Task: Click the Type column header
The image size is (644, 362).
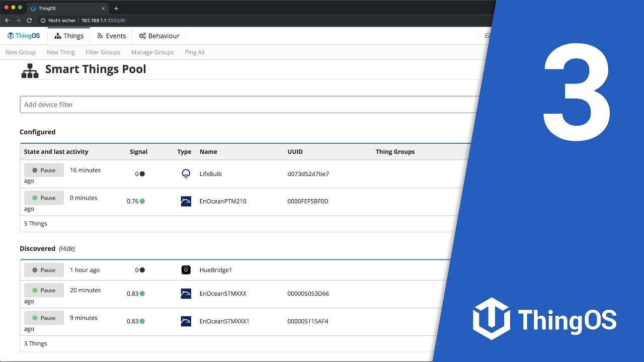Action: coord(184,151)
